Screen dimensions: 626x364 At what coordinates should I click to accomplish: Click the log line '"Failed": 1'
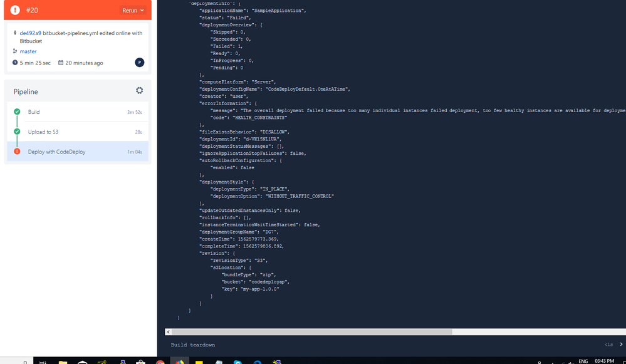click(x=226, y=46)
